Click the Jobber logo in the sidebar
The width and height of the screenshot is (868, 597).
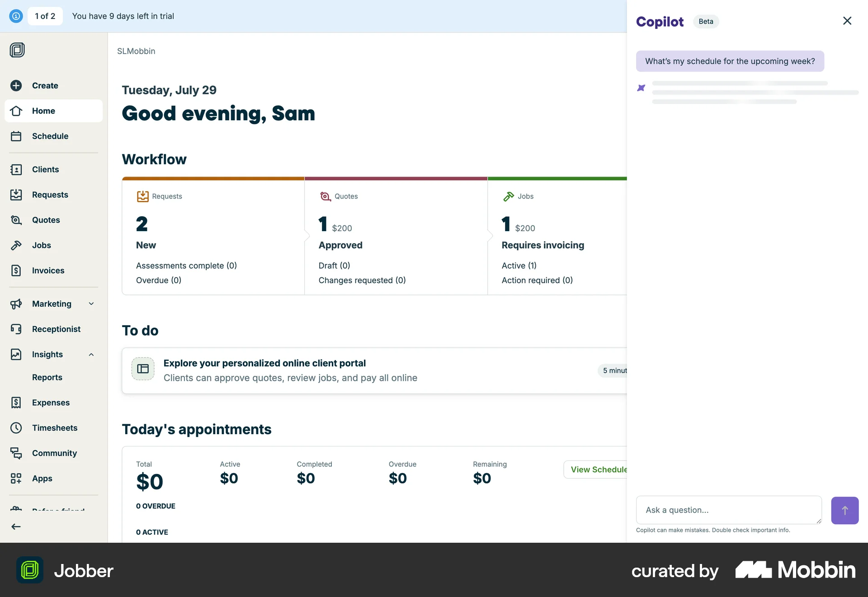pyautogui.click(x=17, y=50)
